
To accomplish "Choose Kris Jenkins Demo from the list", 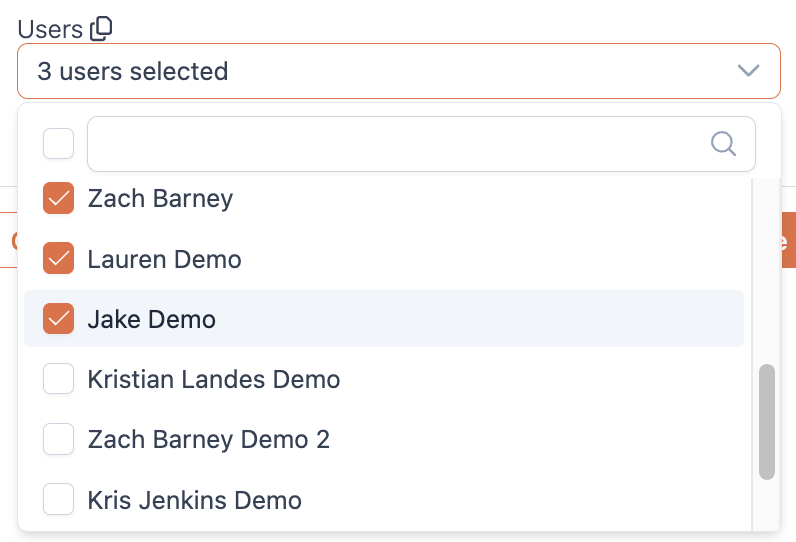I will [x=195, y=500].
